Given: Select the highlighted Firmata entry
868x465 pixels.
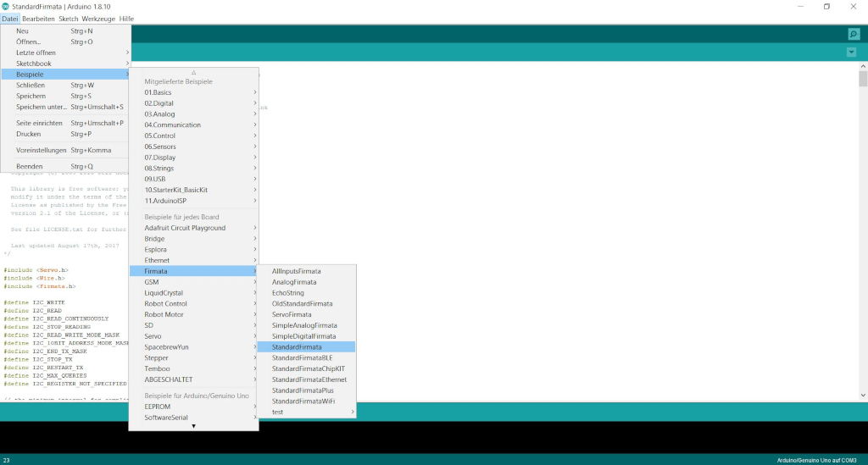Looking at the screenshot, I should point(194,271).
